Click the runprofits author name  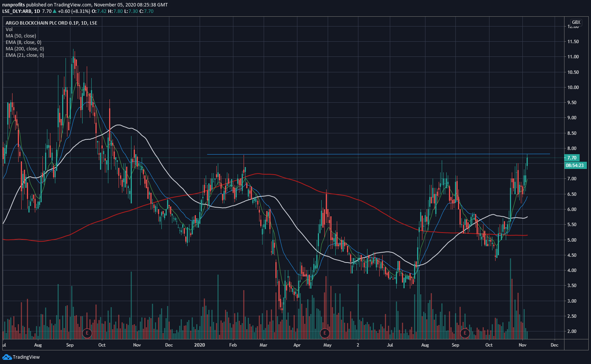coord(14,5)
